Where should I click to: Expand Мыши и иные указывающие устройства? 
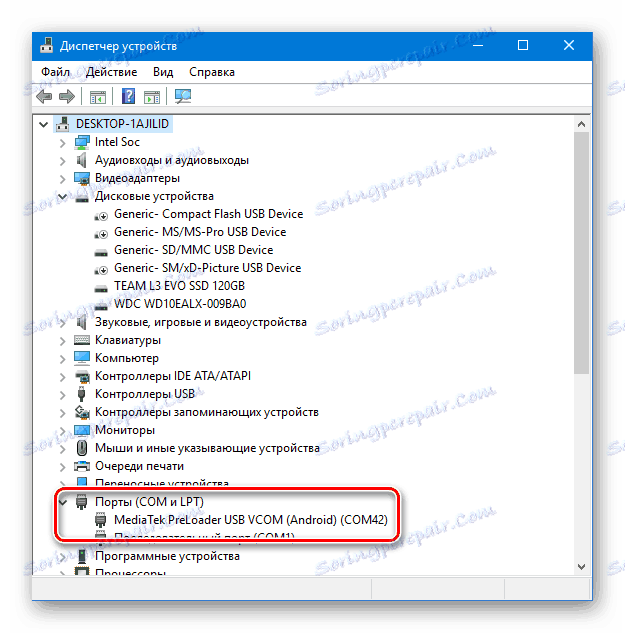point(63,449)
